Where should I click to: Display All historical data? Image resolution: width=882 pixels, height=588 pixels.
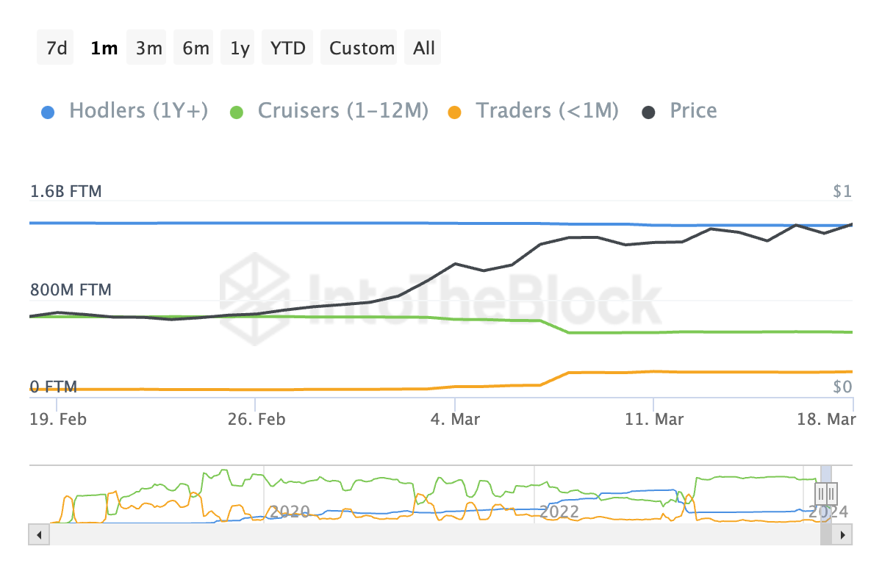[x=424, y=49]
